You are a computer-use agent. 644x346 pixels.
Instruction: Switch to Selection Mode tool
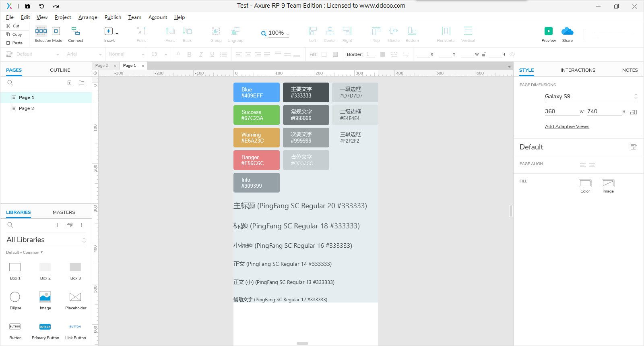[41, 31]
